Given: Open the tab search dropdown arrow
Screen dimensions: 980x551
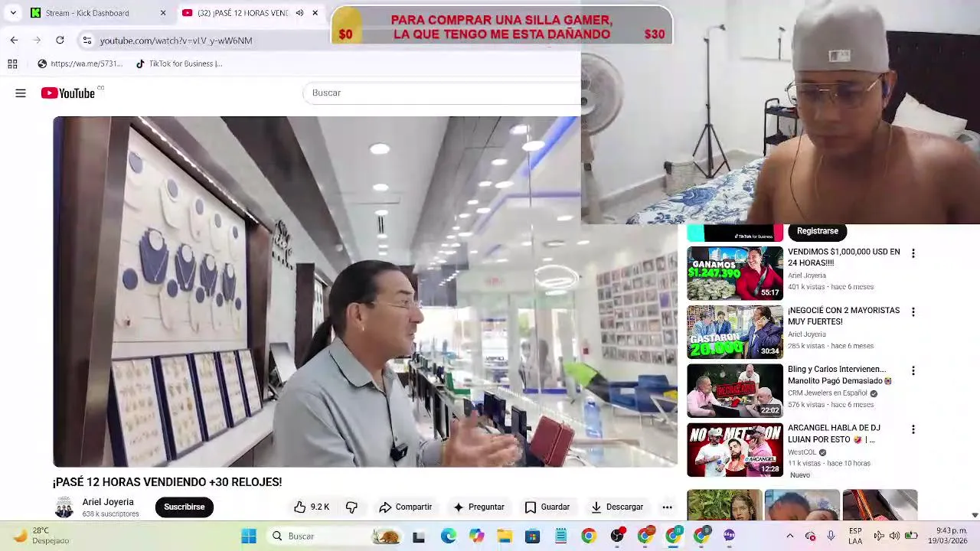Looking at the screenshot, I should point(13,13).
